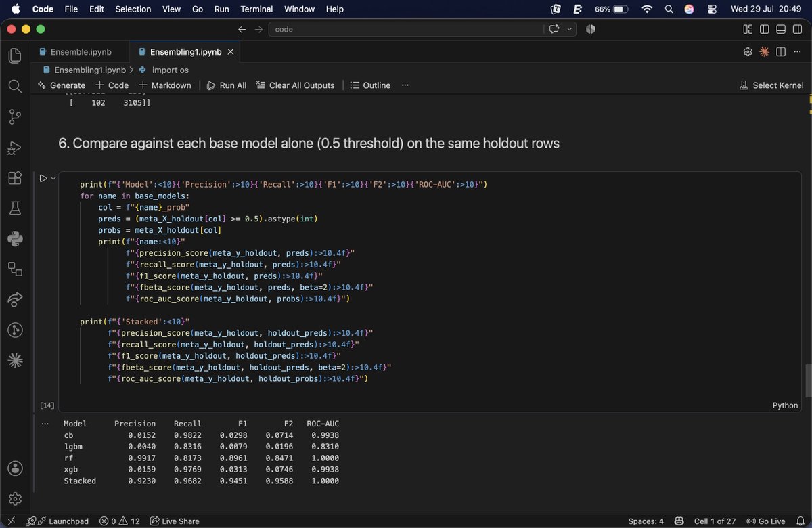Click Spaces: 4 in status bar
812x528 pixels.
[646, 521]
